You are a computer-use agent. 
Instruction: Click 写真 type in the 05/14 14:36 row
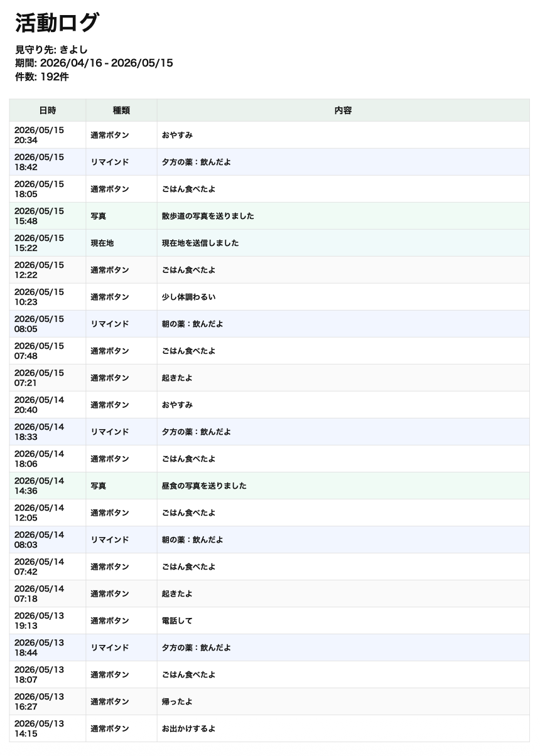coord(99,486)
